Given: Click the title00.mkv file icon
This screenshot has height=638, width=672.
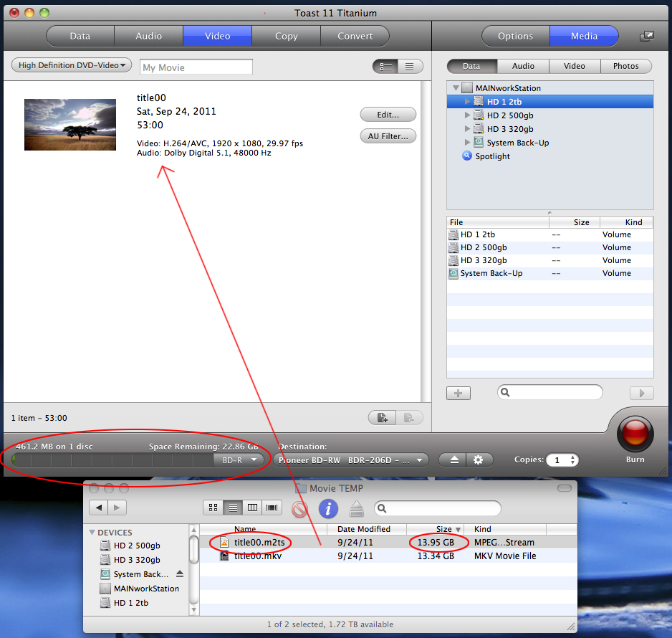Looking at the screenshot, I should 224,556.
